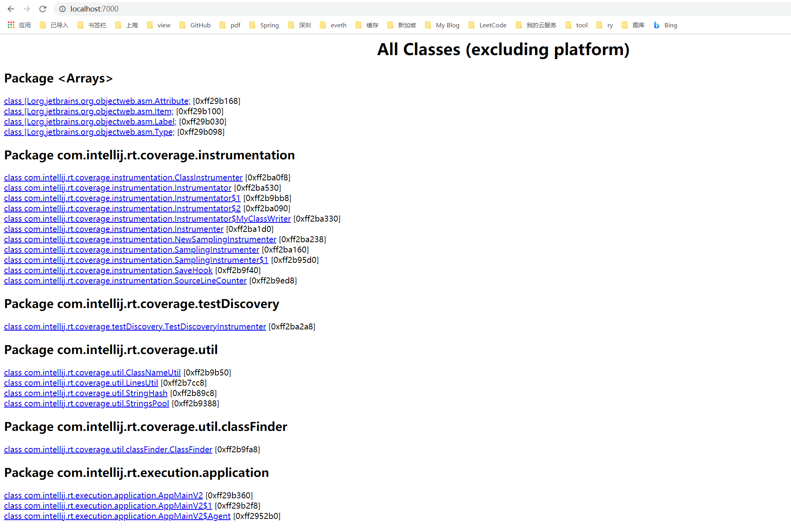This screenshot has height=532, width=791.
Task: Open the Spring bookmark folder
Action: point(264,25)
